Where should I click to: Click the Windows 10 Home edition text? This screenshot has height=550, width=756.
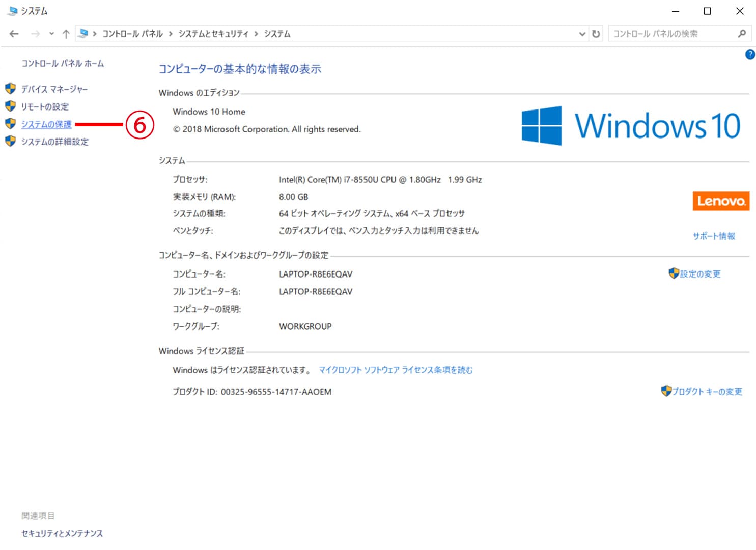coord(209,112)
